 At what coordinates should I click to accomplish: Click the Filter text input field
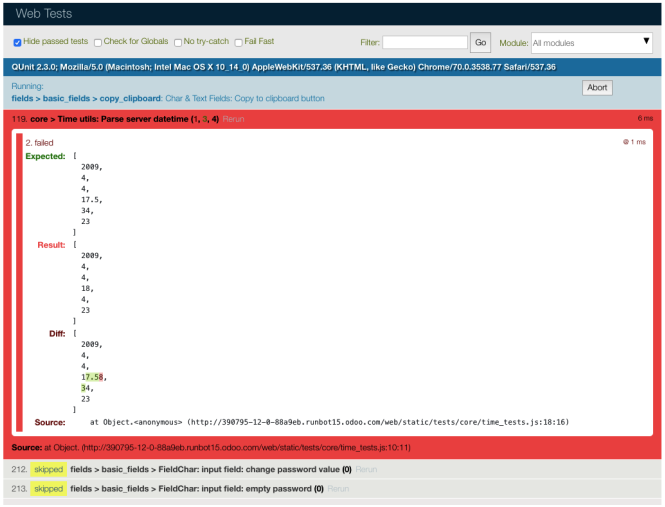[x=424, y=43]
